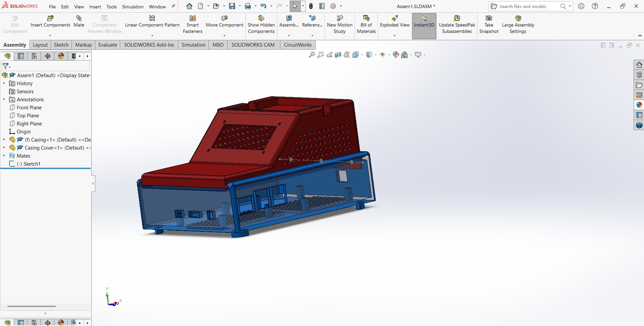Open the Display Style dropdown arrow

pyautogui.click(x=375, y=55)
